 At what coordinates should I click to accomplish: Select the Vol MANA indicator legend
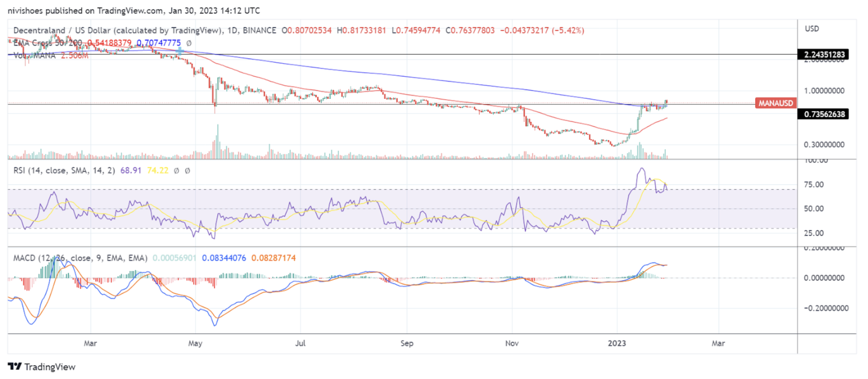click(x=34, y=56)
